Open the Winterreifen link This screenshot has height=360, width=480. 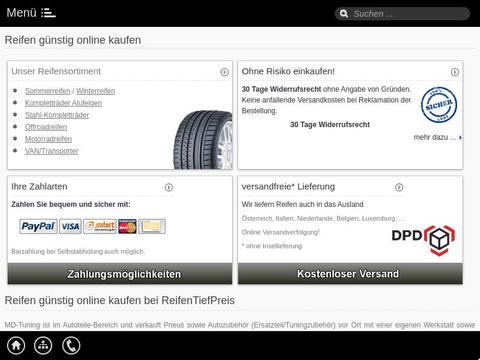click(96, 91)
